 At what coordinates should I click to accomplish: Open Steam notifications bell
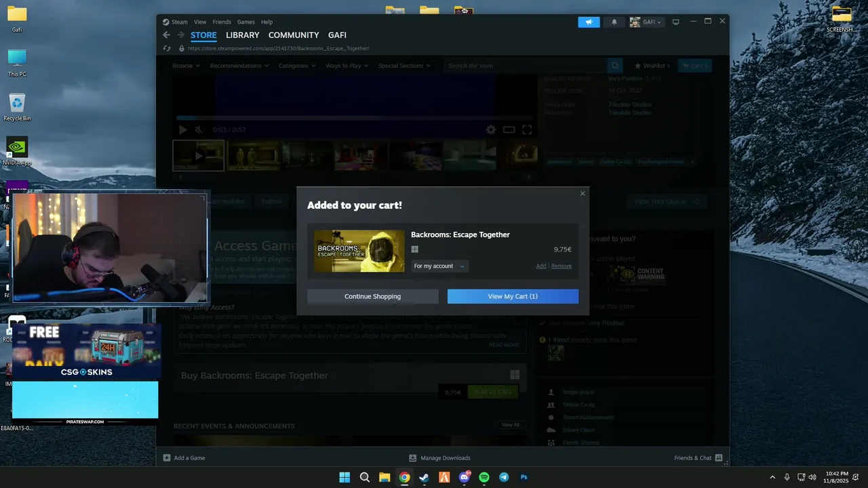pyautogui.click(x=614, y=22)
